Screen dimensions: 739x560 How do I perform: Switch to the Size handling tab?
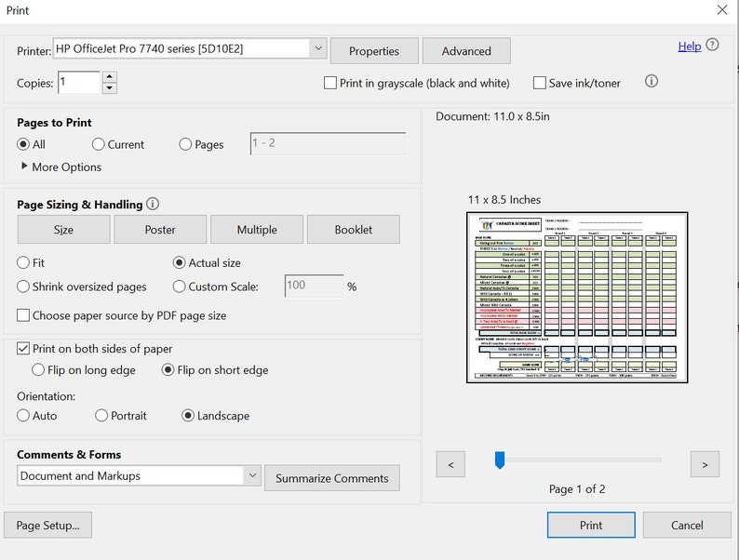click(63, 230)
